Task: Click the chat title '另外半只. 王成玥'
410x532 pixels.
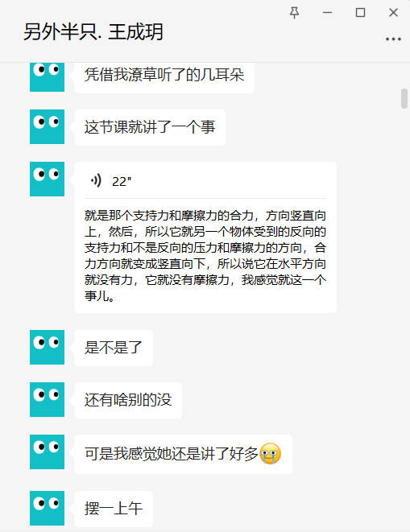Action: pyautogui.click(x=93, y=32)
